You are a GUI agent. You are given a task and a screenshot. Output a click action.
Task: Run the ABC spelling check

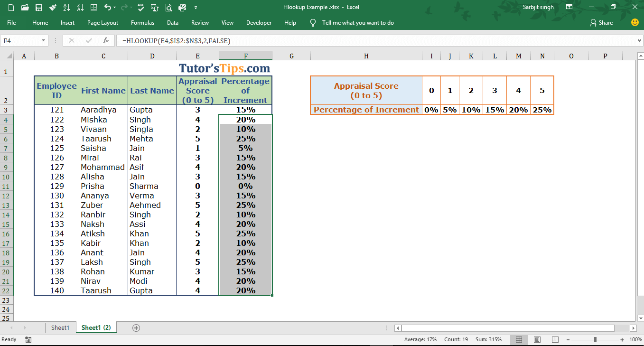(x=140, y=8)
